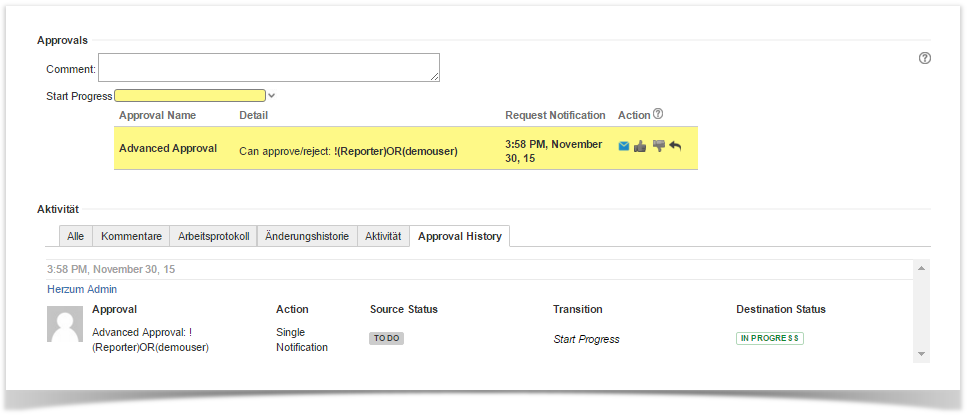974x419 pixels.
Task: Select the Approval History tab
Action: (460, 236)
